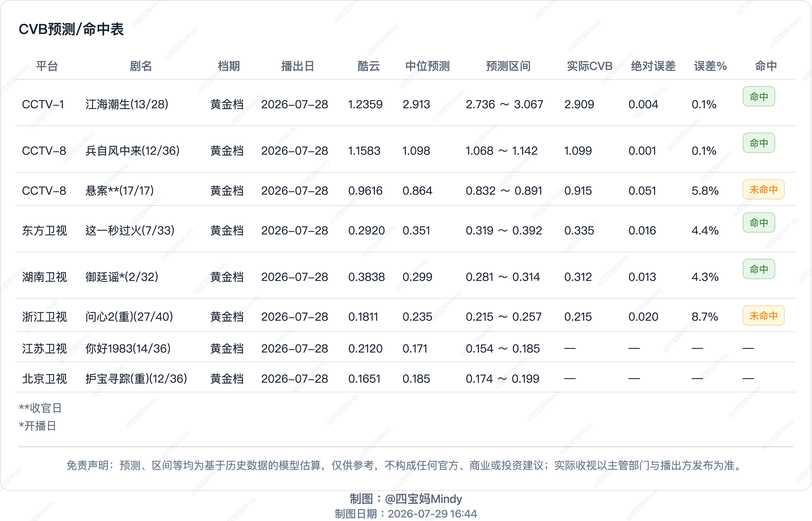The width and height of the screenshot is (812, 521).
Task: Select the 护宝寻踪(重)(12/36) drama name
Action: coord(136,379)
